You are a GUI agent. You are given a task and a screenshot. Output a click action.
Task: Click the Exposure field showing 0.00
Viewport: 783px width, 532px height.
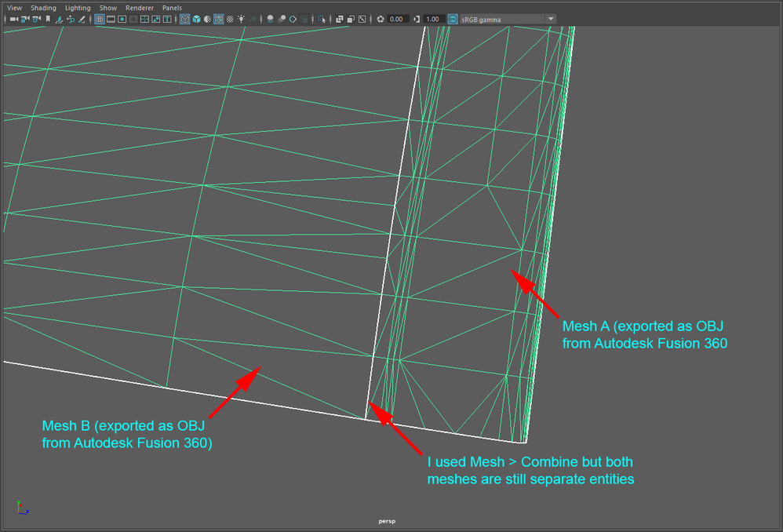pos(399,19)
